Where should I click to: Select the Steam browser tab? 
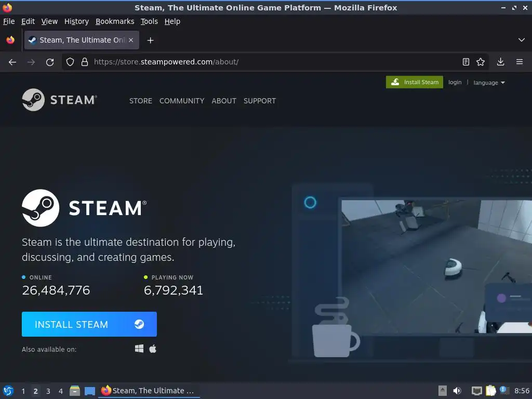(82, 40)
